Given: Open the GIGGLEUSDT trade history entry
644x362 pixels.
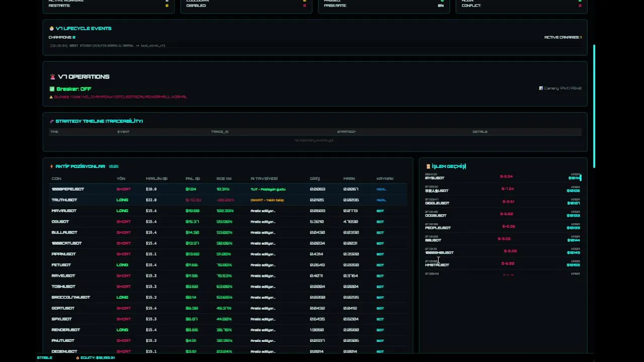Looking at the screenshot, I should pos(503,202).
